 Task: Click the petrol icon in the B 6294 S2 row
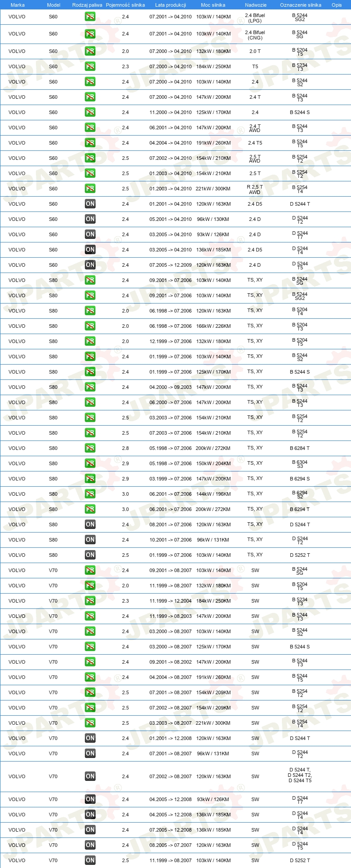pyautogui.click(x=90, y=494)
